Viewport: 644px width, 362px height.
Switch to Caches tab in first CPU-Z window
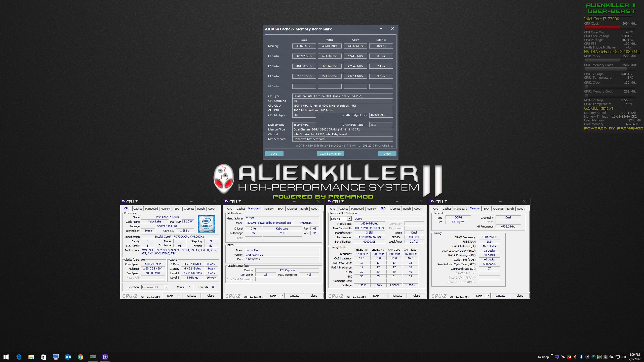coord(138,209)
